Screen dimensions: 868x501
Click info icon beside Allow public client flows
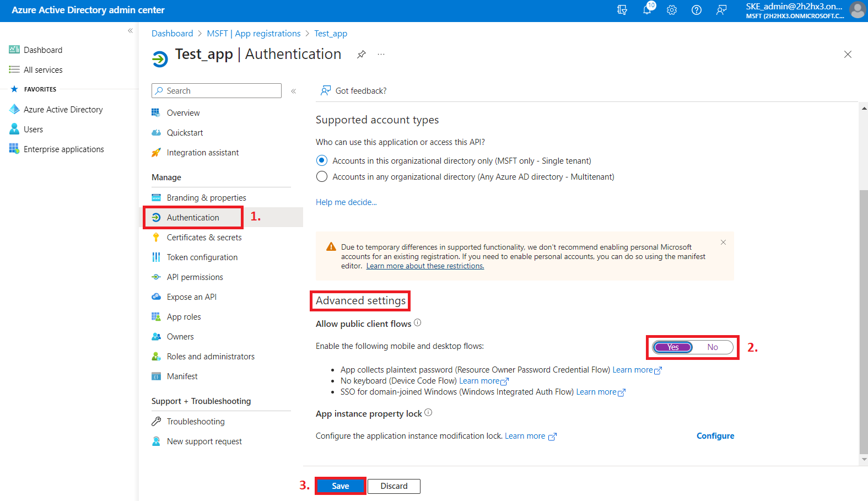pos(418,323)
